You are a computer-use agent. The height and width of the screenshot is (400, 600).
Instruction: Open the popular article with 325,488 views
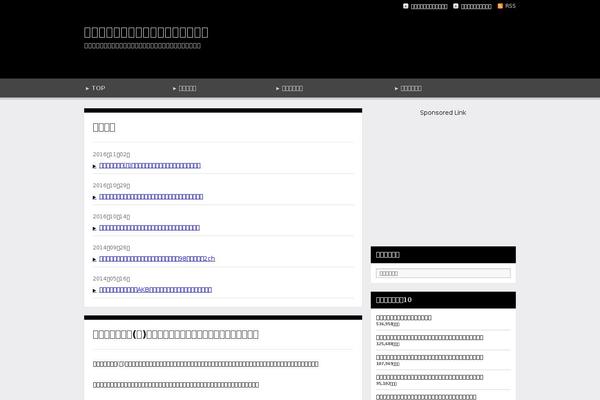(x=429, y=337)
